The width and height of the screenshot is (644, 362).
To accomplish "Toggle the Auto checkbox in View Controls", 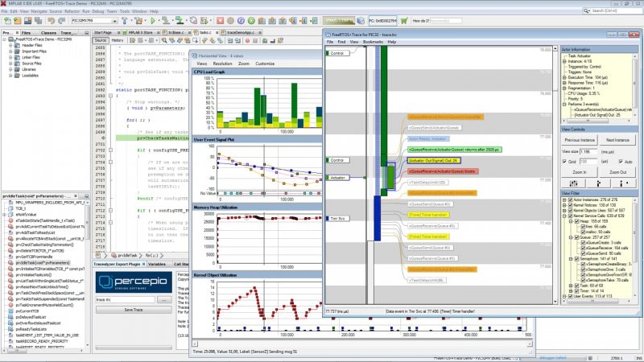I will tap(621, 162).
